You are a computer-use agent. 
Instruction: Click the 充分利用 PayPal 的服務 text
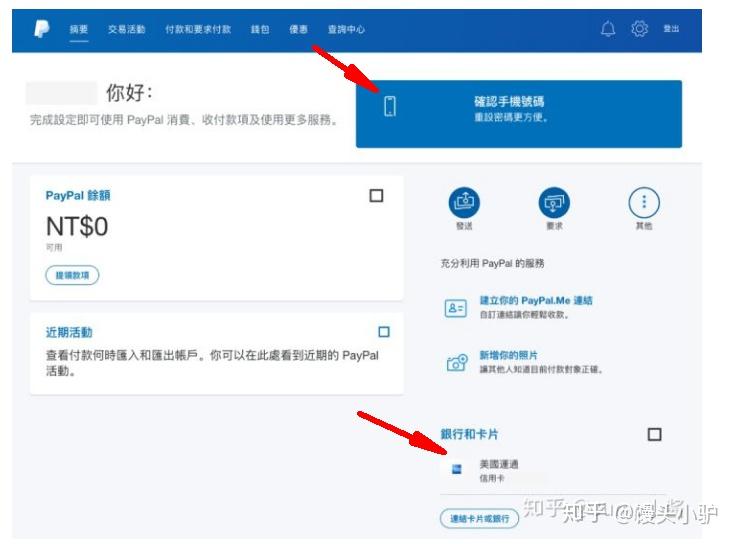point(492,263)
